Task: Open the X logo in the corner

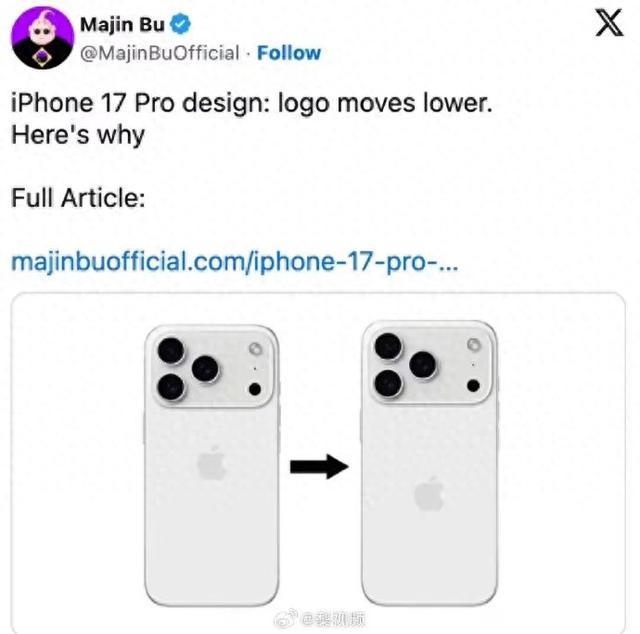Action: 609,23
